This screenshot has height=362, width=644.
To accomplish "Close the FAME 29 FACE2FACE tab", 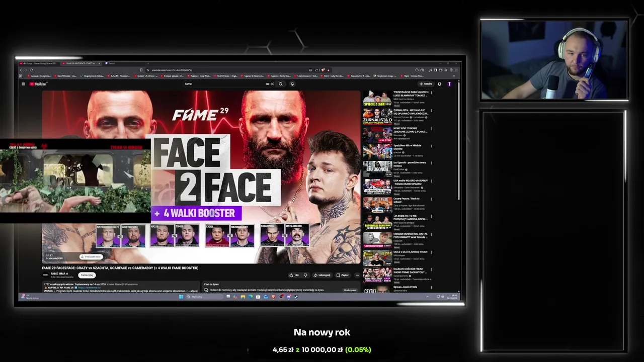I will (99, 63).
